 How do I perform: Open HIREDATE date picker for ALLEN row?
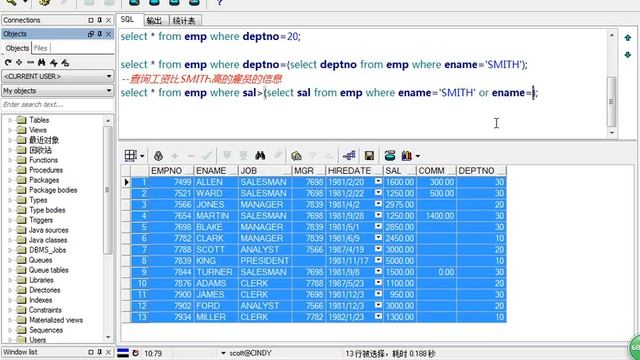click(378, 181)
